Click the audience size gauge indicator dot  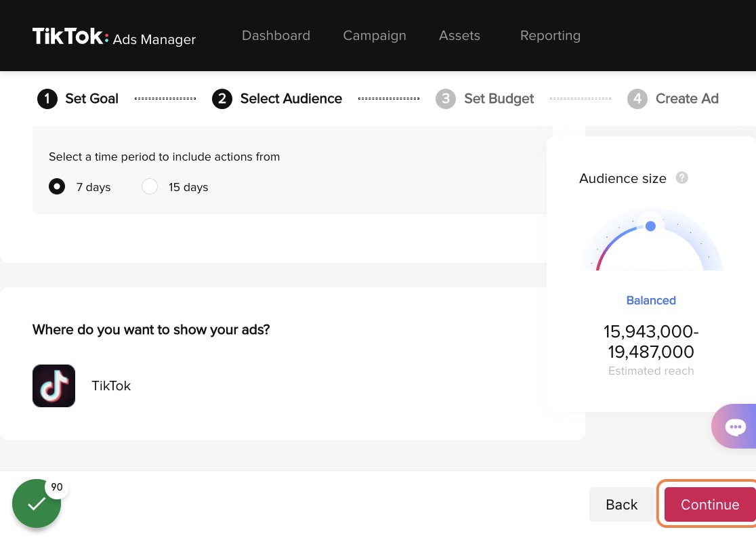650,226
